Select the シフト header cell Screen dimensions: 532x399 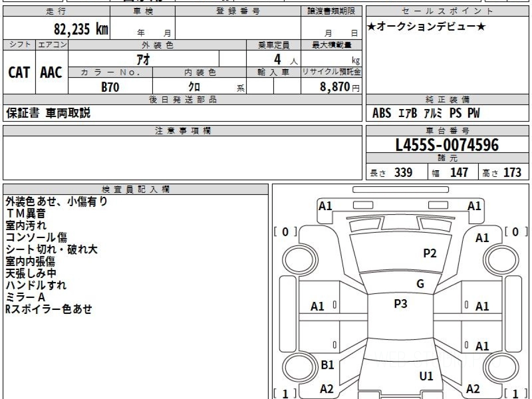pos(19,45)
